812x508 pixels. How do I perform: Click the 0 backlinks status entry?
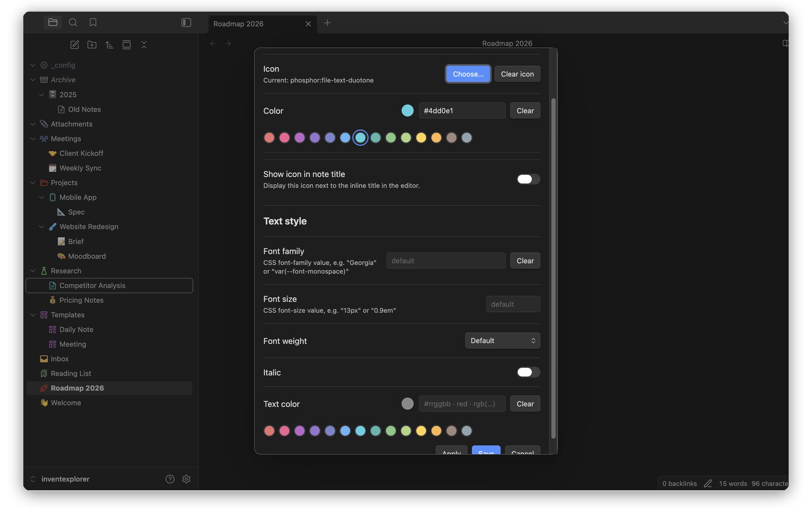click(x=680, y=484)
